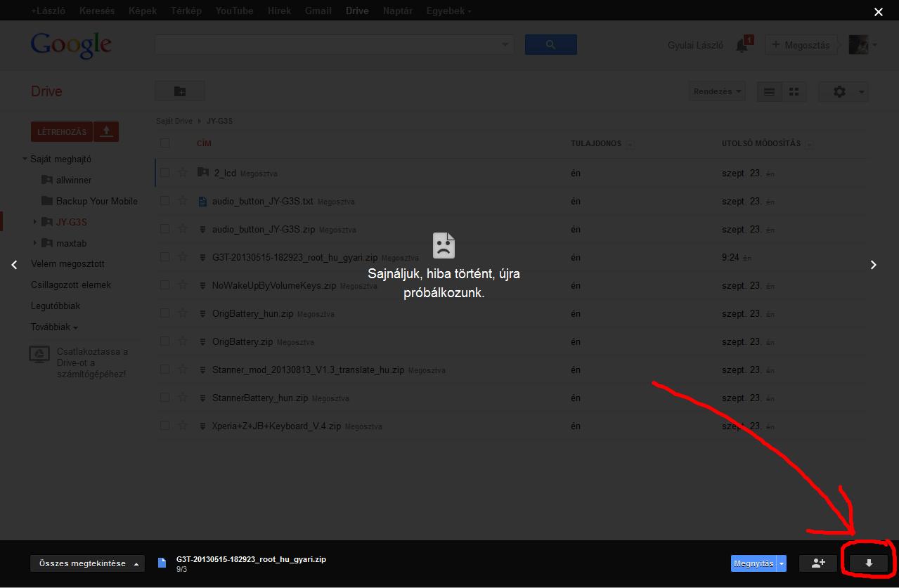Open Képek from the top bar
Image resolution: width=899 pixels, height=588 pixels.
(143, 11)
